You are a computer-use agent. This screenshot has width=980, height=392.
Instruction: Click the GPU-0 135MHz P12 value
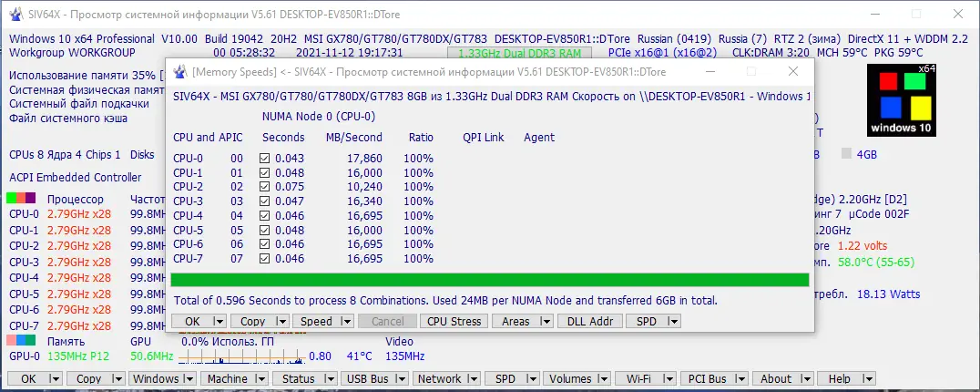(78, 356)
